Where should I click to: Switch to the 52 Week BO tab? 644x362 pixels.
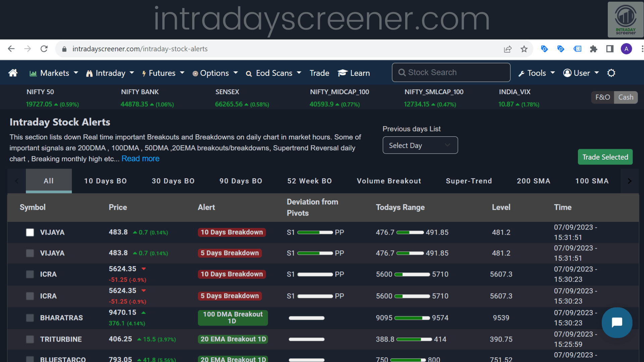point(309,181)
